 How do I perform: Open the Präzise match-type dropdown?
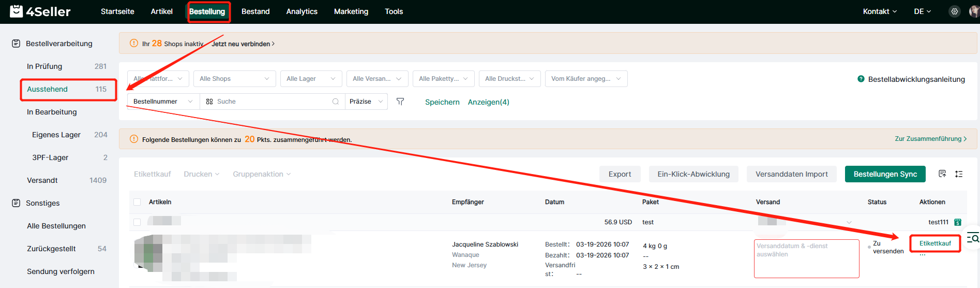coord(366,102)
